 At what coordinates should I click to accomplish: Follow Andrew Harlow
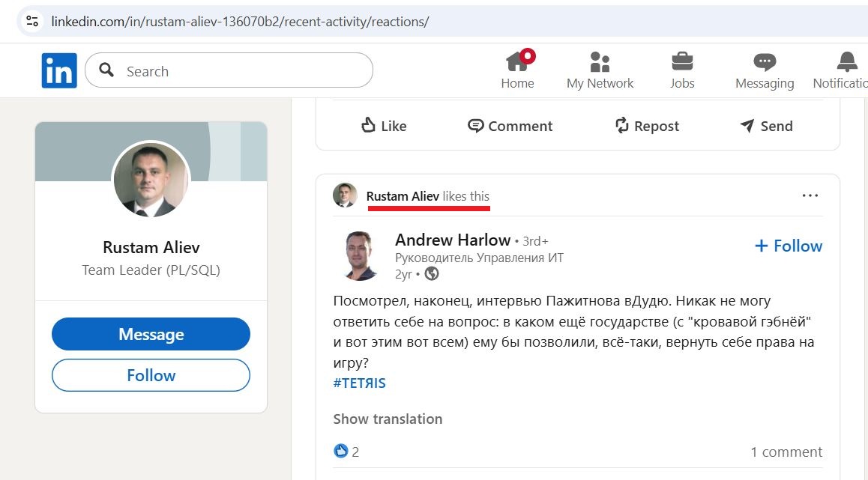pyautogui.click(x=788, y=245)
